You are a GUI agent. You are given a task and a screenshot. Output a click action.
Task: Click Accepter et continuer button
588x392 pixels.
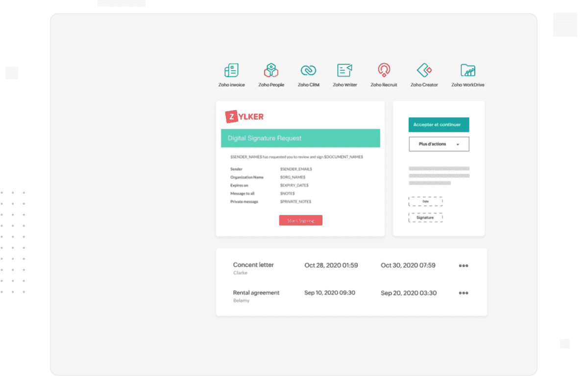pos(439,125)
